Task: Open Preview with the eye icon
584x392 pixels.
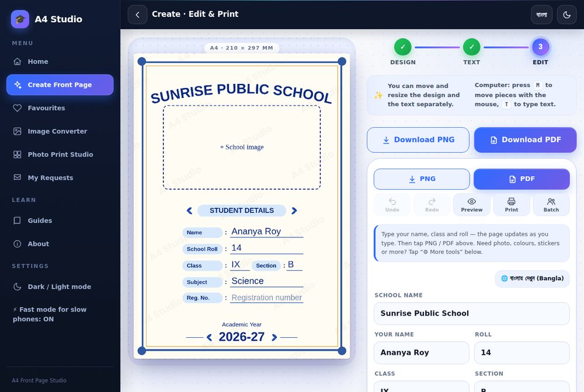Action: pyautogui.click(x=471, y=205)
